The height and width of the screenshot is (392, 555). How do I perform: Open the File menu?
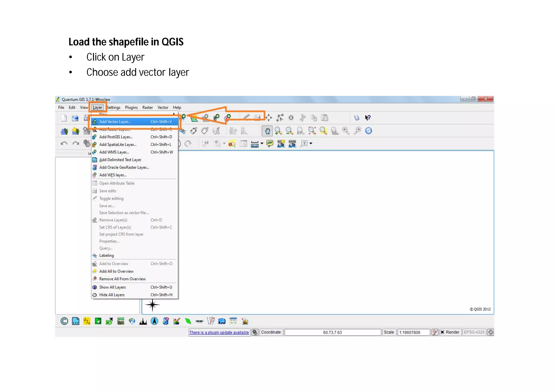61,108
